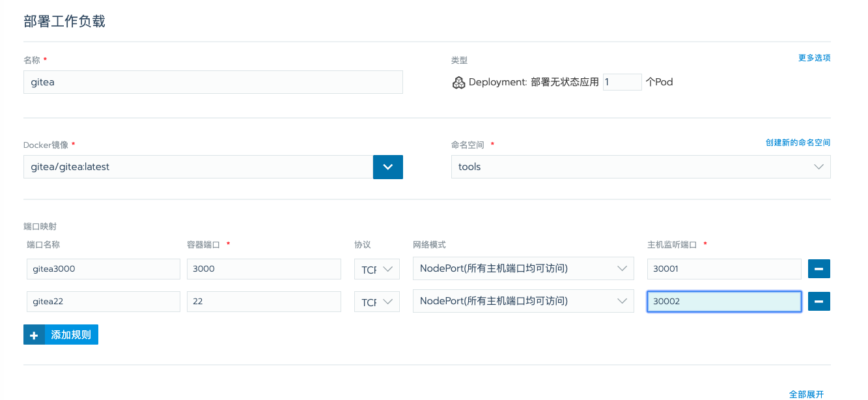Viewport: 868px width, 400px height.
Task: Click the 全部展开 link
Action: click(807, 394)
